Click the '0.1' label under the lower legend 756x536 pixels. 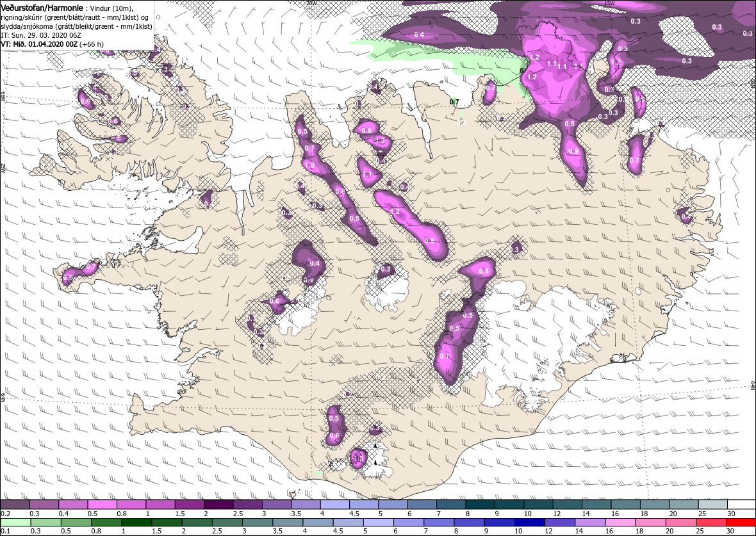click(x=6, y=531)
